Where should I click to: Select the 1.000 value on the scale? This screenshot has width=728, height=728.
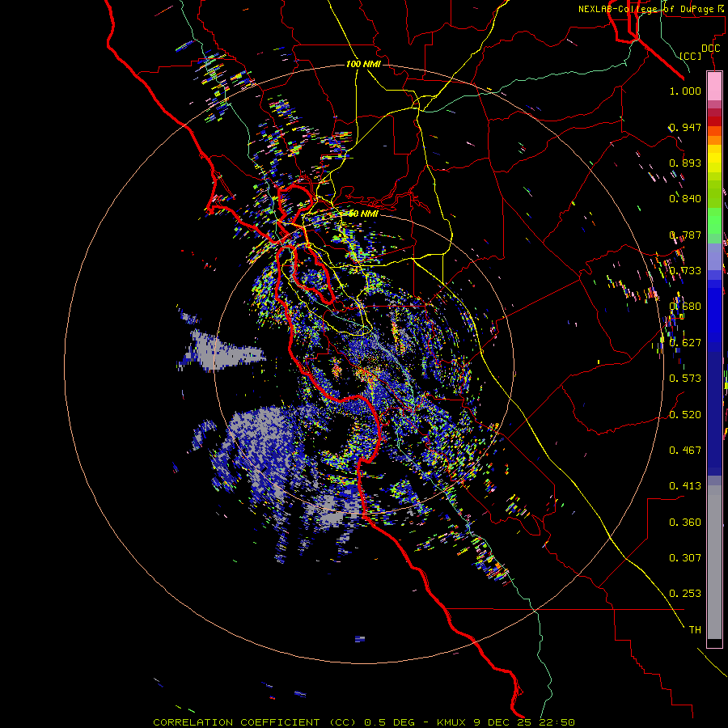[685, 91]
